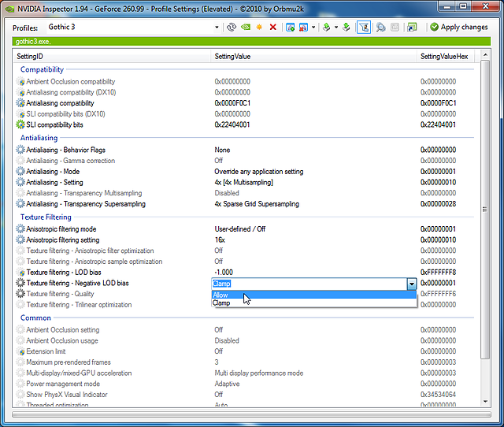Sort by the SettingID column header
The image size is (504, 427).
pyautogui.click(x=112, y=57)
